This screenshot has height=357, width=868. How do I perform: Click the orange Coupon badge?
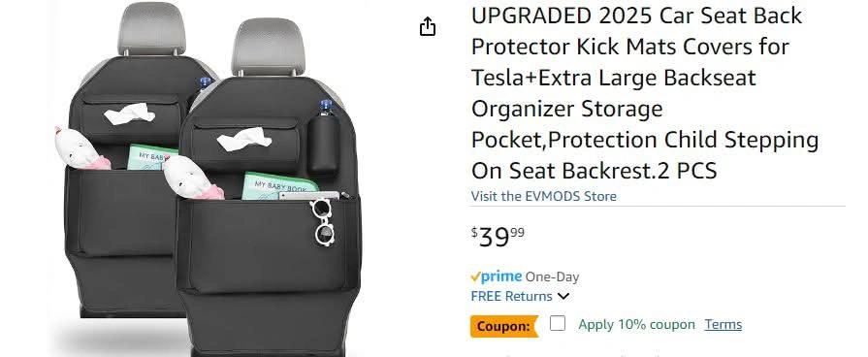(x=504, y=326)
